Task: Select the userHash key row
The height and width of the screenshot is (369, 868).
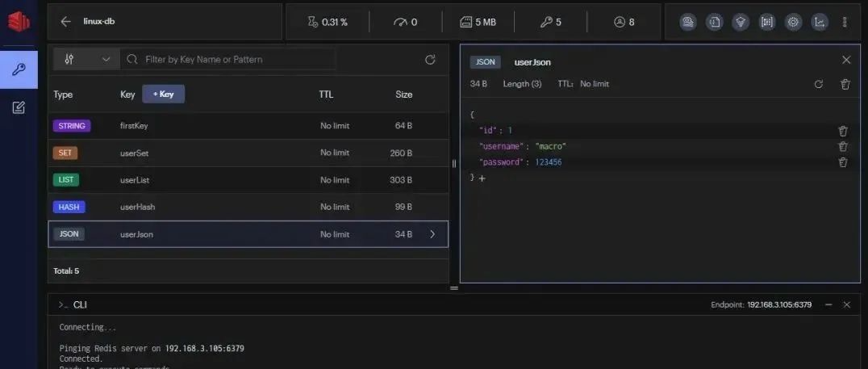Action: (248, 207)
